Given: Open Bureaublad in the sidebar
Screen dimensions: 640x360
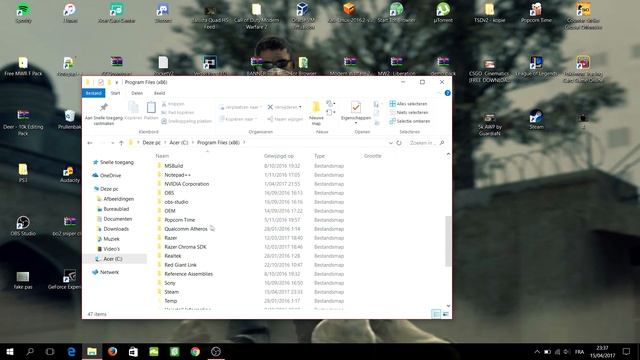Looking at the screenshot, I should pos(113,209).
